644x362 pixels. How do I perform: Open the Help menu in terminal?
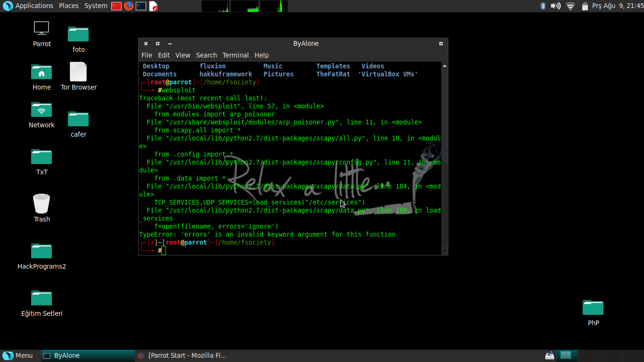262,55
